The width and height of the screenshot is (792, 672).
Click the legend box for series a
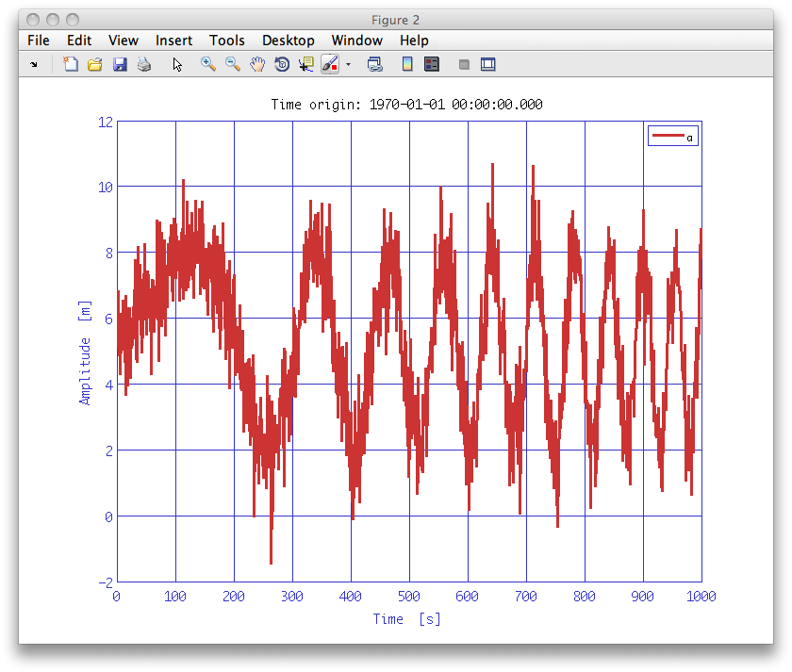tap(673, 136)
